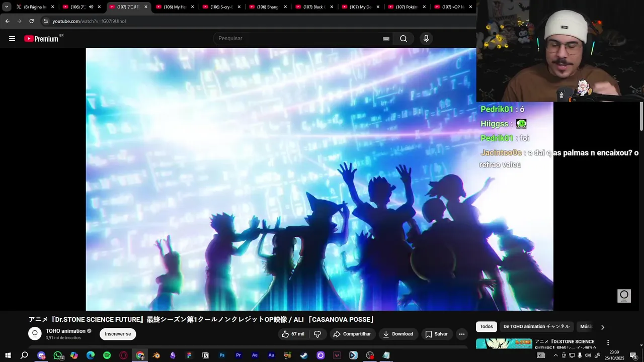Screen dimensions: 644x362
Task: Click the youtube.com address bar URL
Action: 89,21
